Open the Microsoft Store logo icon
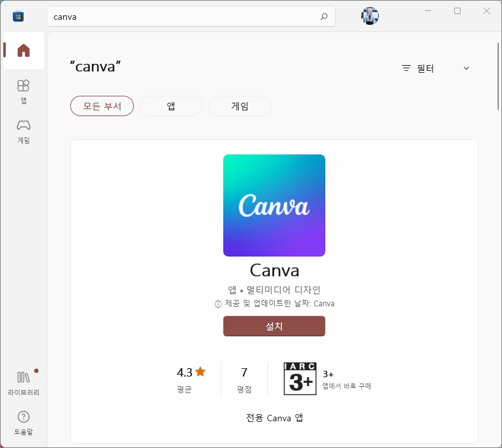 point(18,17)
